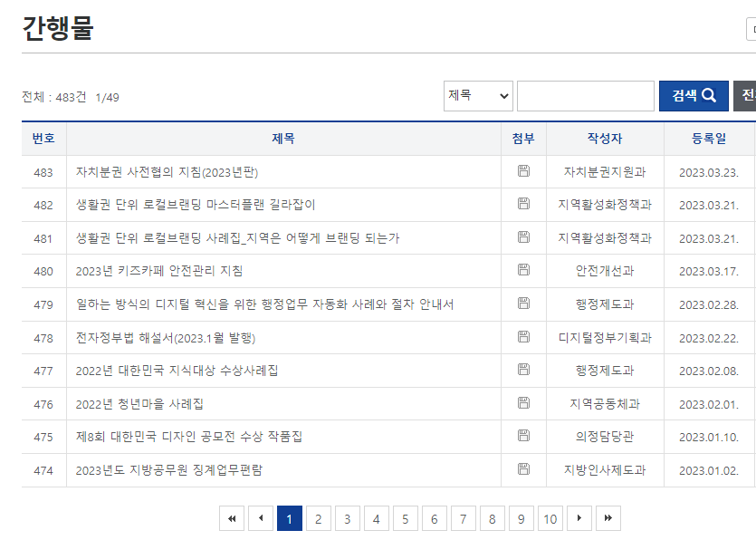756x540 pixels.
Task: Click the 검색 search button
Action: click(694, 96)
